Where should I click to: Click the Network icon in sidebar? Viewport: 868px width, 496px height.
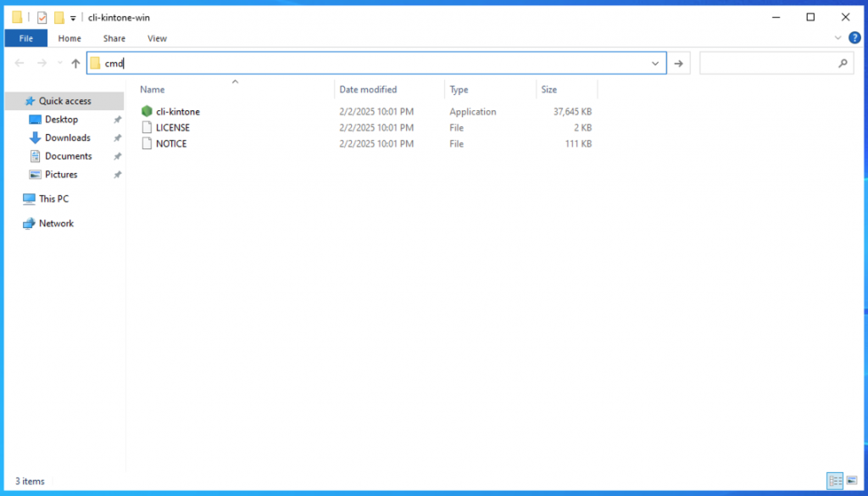(29, 224)
